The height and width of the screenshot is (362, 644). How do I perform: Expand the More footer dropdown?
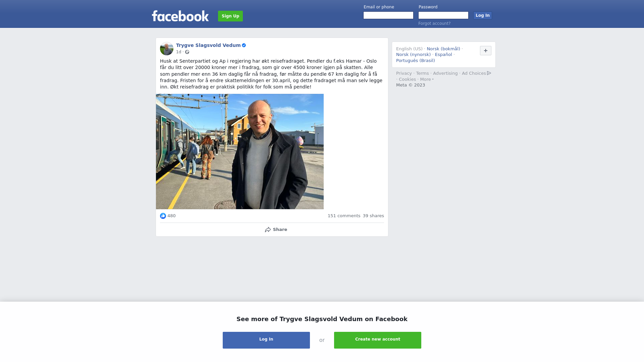click(x=427, y=79)
